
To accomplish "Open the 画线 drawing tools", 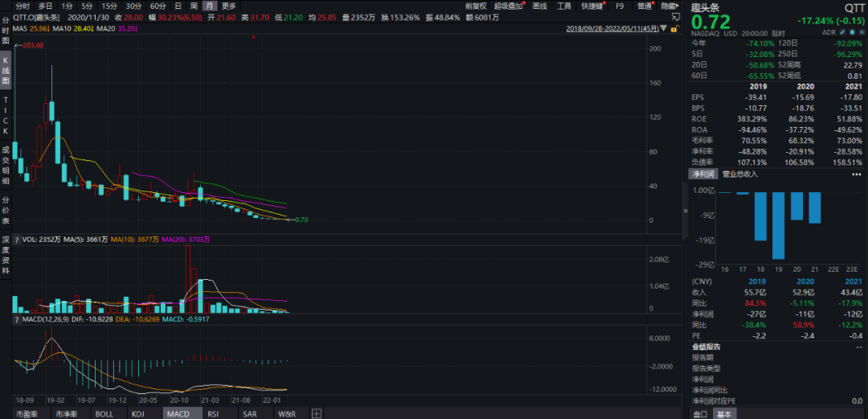I will click(x=540, y=6).
